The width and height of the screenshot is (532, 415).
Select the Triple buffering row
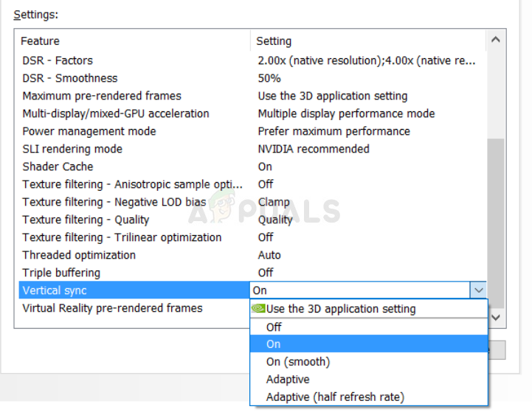click(61, 273)
